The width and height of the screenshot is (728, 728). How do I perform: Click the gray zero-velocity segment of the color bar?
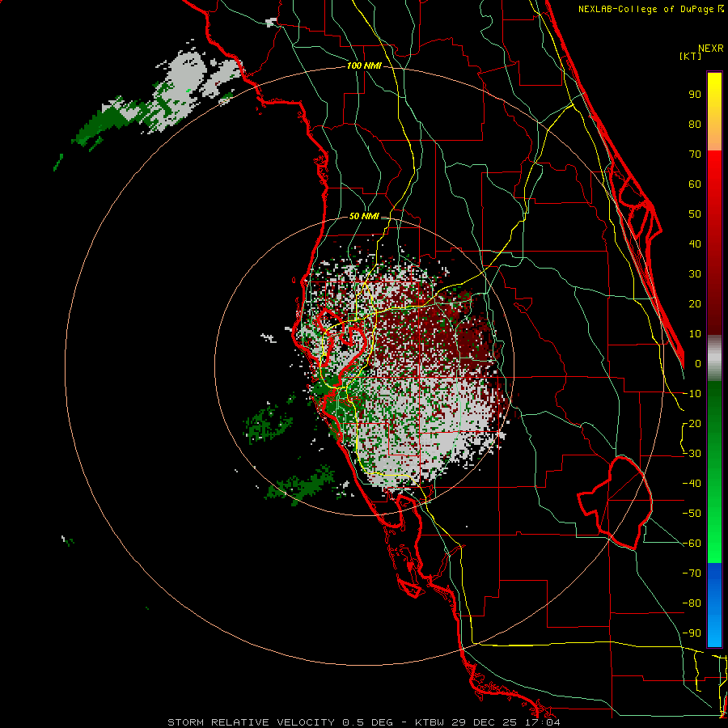point(714,358)
